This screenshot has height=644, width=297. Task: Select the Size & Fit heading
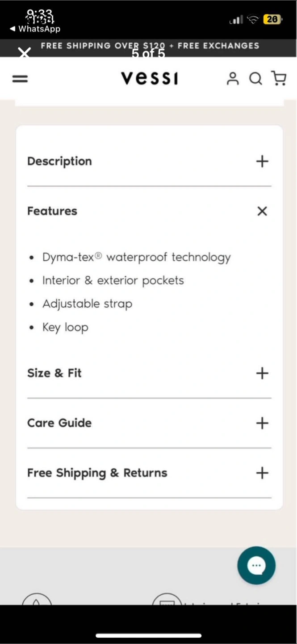tap(54, 373)
